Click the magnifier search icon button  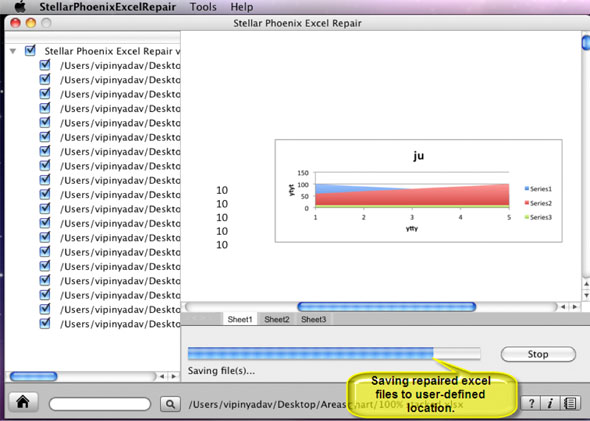click(x=170, y=404)
